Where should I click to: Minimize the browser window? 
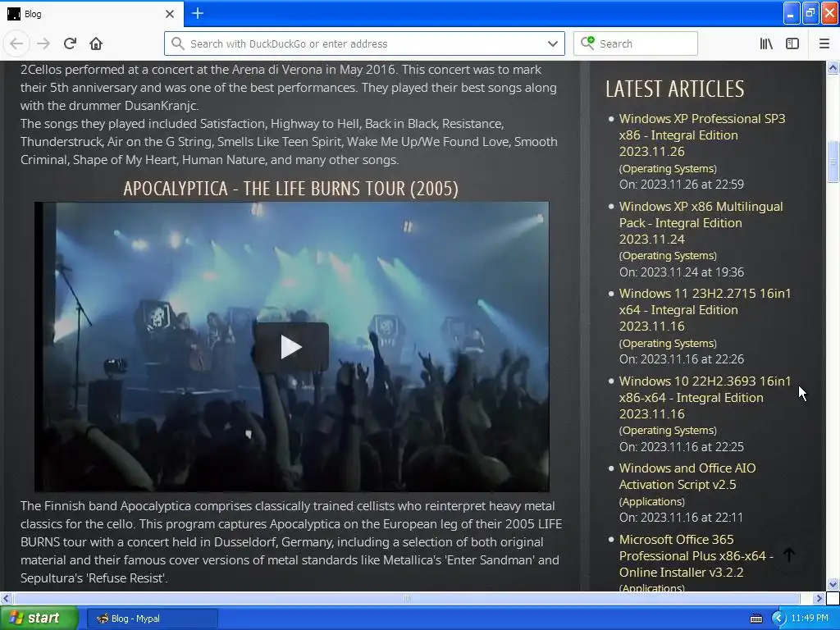792,13
